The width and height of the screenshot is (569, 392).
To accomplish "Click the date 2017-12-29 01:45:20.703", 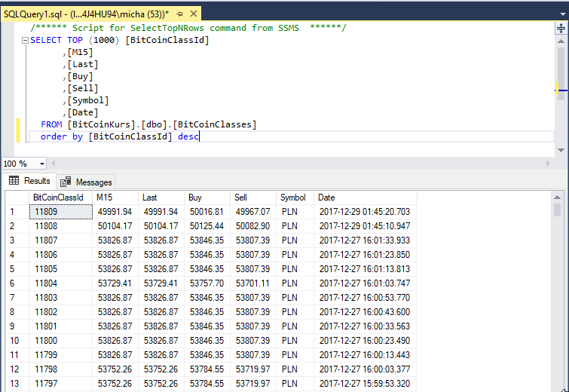I will (366, 212).
